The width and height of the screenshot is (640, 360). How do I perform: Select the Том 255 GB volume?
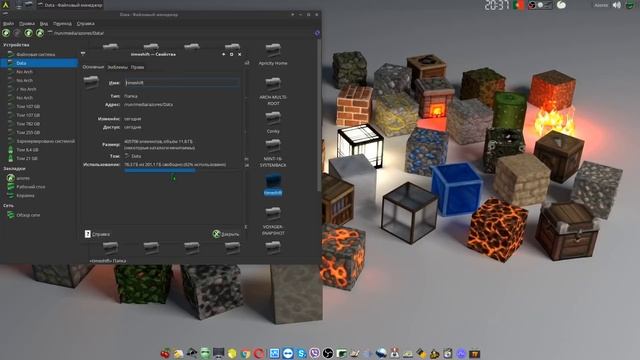[x=39, y=132]
